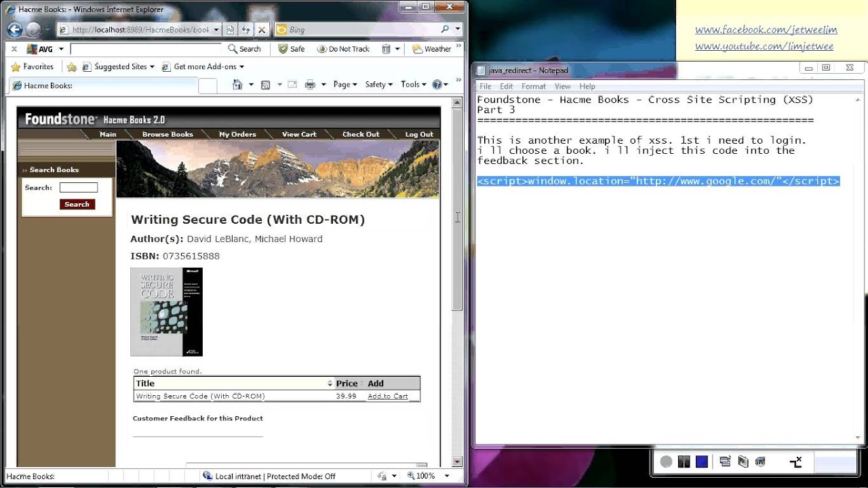Expand the AVG logo dropdown arrow

pyautogui.click(x=61, y=49)
